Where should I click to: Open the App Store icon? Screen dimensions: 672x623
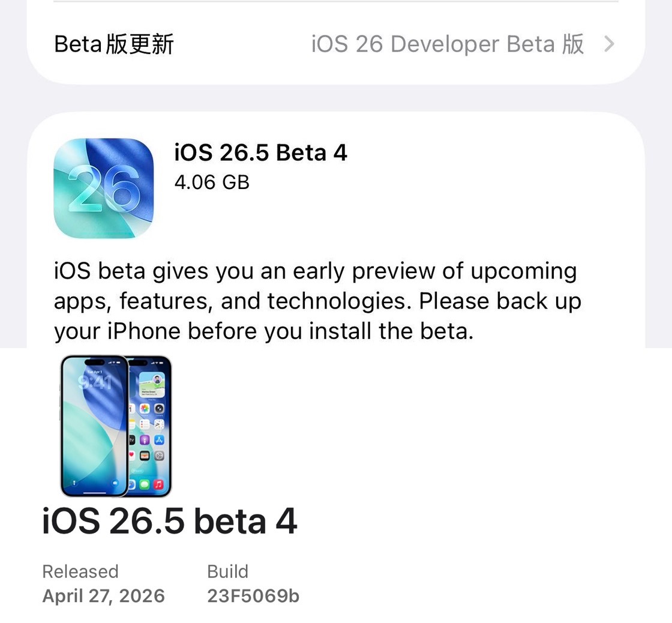coord(159,441)
